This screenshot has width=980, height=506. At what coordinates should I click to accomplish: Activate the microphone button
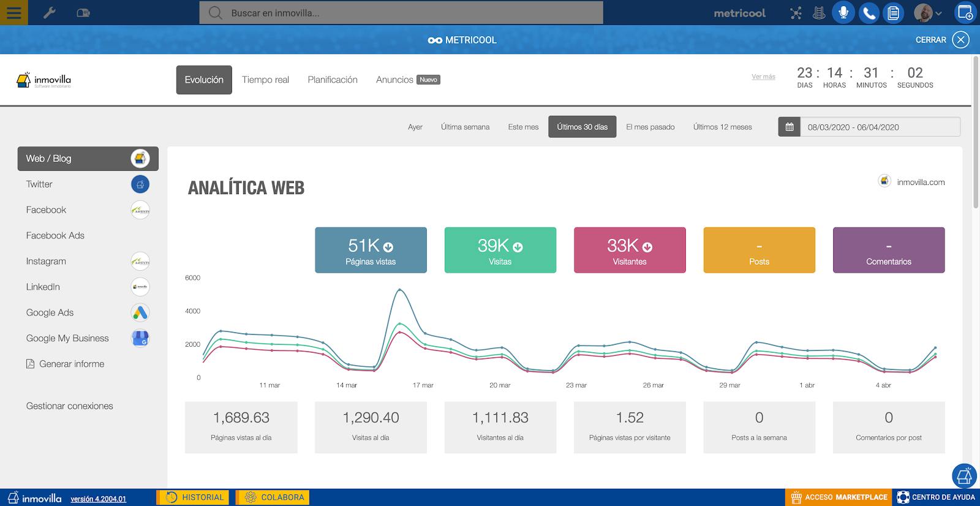click(843, 13)
